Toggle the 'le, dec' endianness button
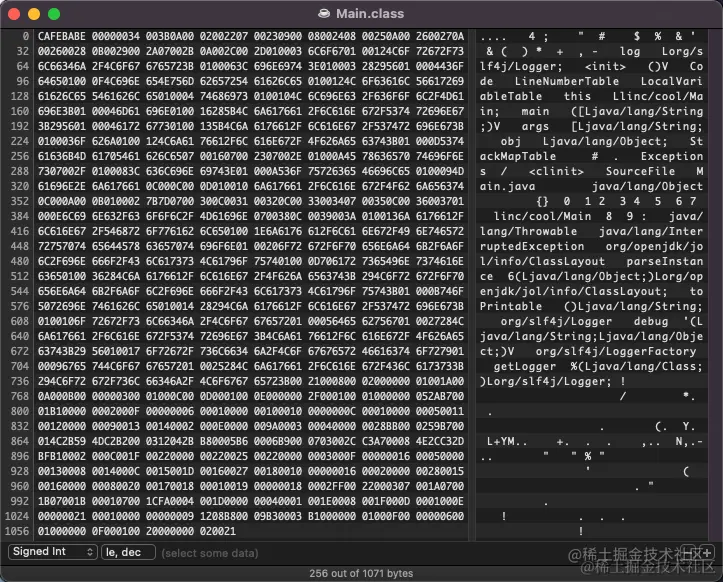 pos(128,552)
